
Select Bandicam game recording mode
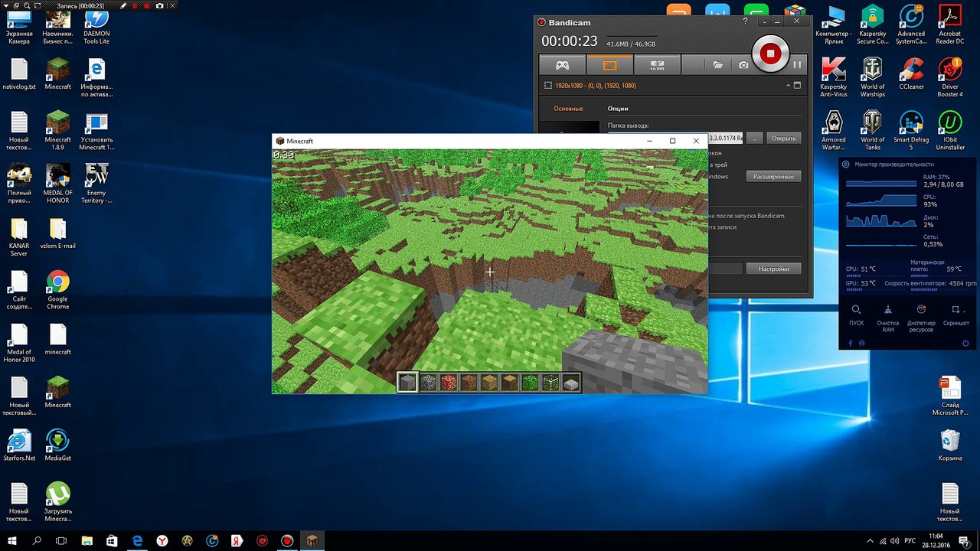(x=562, y=65)
